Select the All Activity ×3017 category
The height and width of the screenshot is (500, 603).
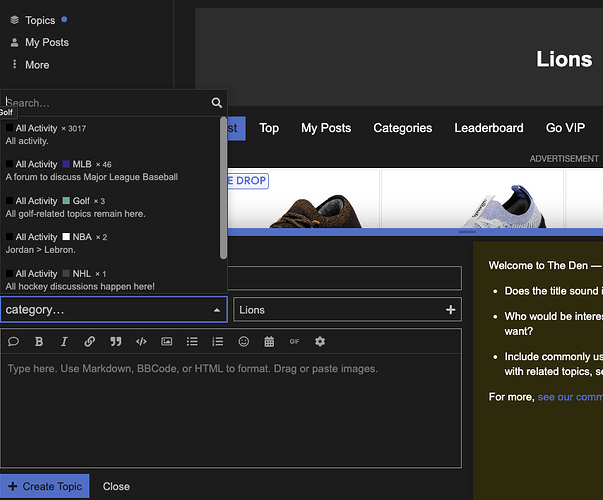click(x=112, y=134)
